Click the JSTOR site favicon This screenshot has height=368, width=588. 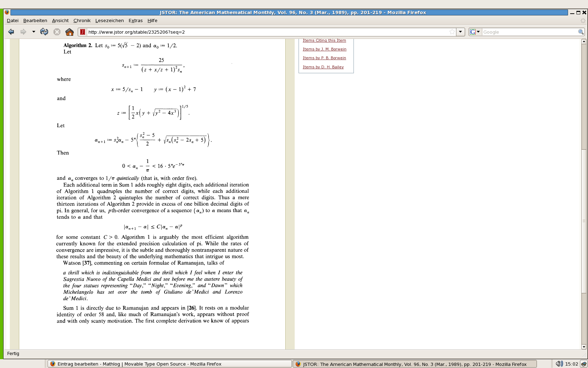[x=83, y=32]
